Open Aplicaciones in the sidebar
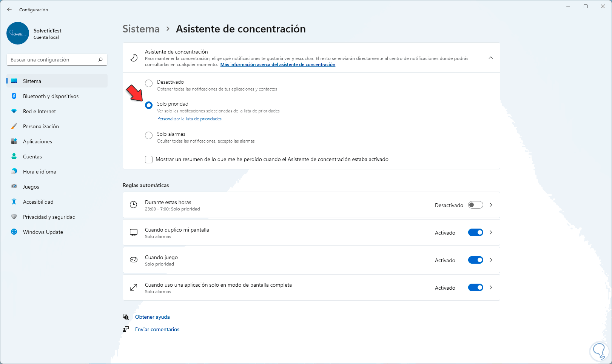612x364 pixels. point(37,141)
